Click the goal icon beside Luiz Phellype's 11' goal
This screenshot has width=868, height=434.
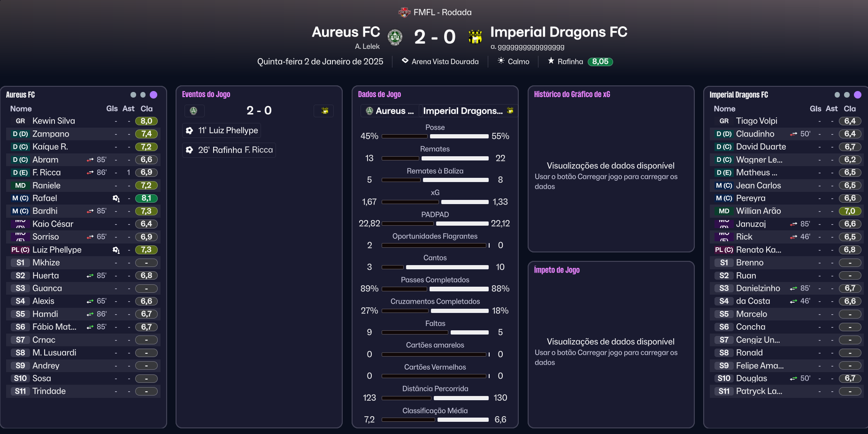189,130
